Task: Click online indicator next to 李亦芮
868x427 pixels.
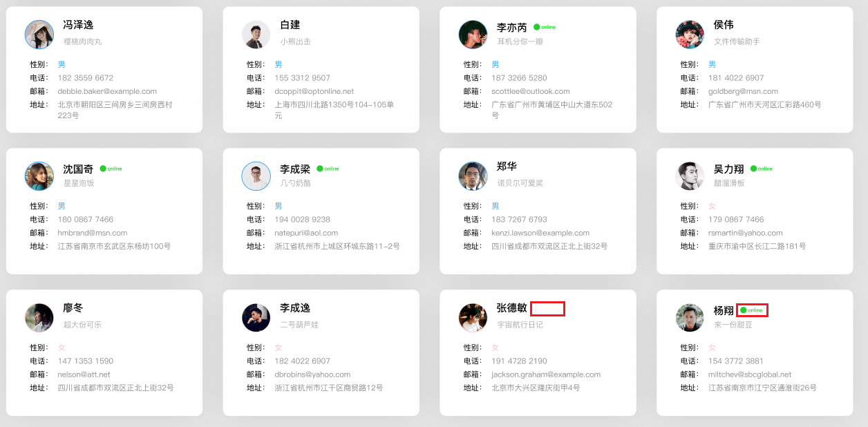Action: click(x=545, y=28)
